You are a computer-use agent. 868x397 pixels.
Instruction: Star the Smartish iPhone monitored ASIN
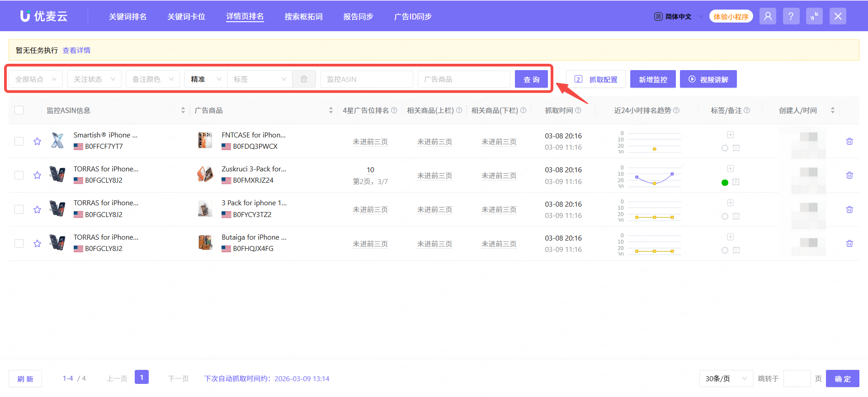37,142
